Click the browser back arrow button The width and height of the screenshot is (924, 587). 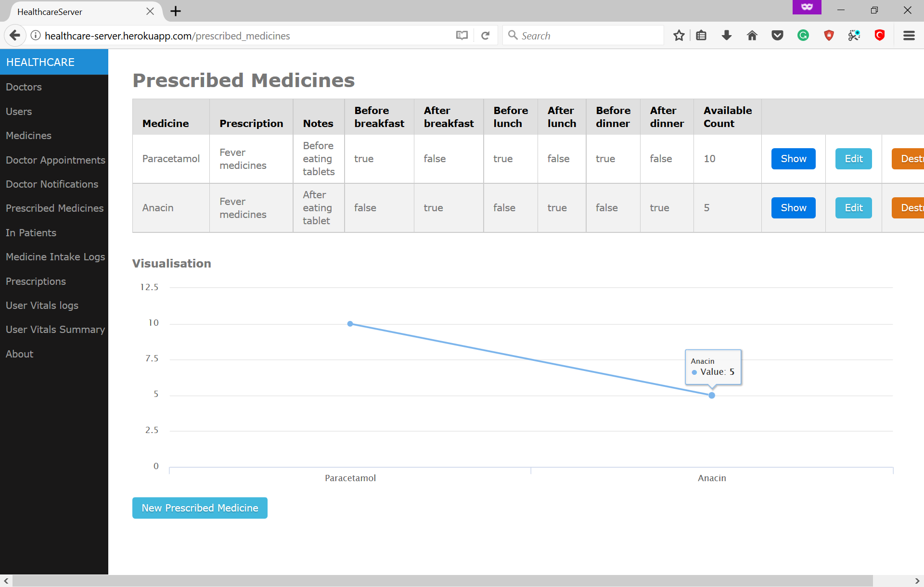click(x=15, y=36)
